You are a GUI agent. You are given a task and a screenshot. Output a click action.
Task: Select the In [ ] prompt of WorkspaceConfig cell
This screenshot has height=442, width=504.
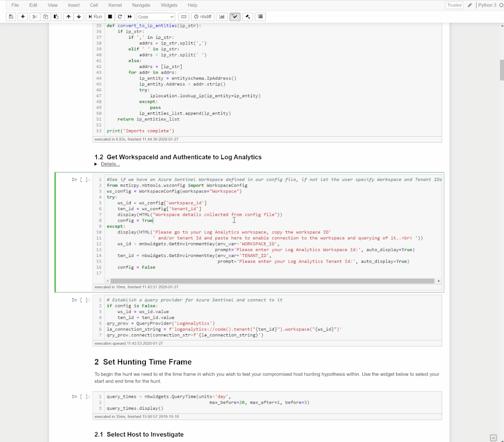pos(81,179)
